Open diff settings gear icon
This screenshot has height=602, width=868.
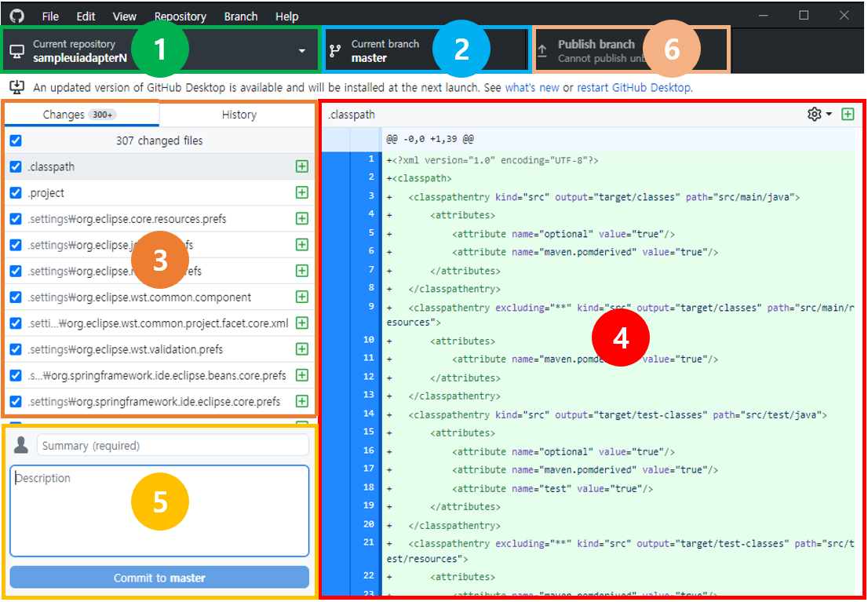[x=814, y=114]
